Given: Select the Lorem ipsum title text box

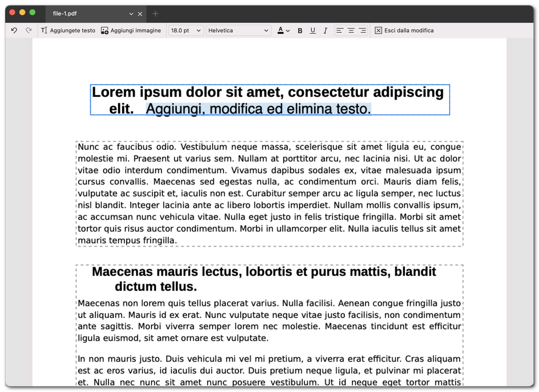Looking at the screenshot, I should [x=270, y=100].
